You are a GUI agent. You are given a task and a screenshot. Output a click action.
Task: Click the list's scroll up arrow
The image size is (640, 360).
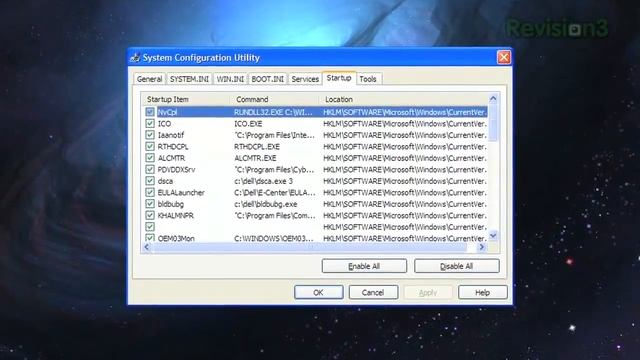493,98
